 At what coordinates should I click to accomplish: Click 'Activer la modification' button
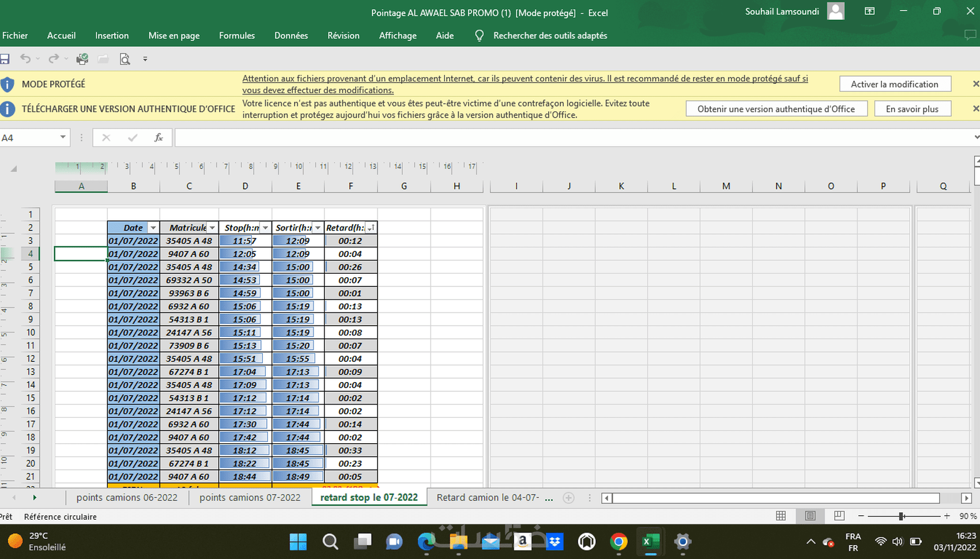coord(894,84)
